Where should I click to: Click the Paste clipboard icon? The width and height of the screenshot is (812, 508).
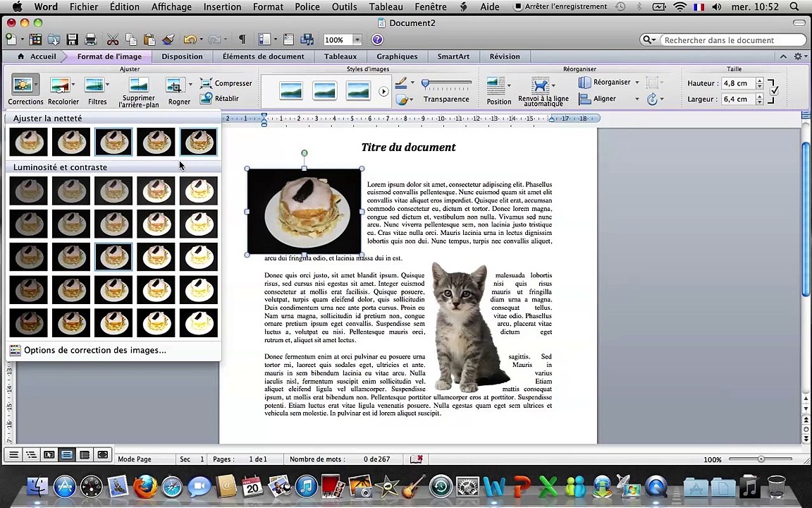(x=149, y=40)
